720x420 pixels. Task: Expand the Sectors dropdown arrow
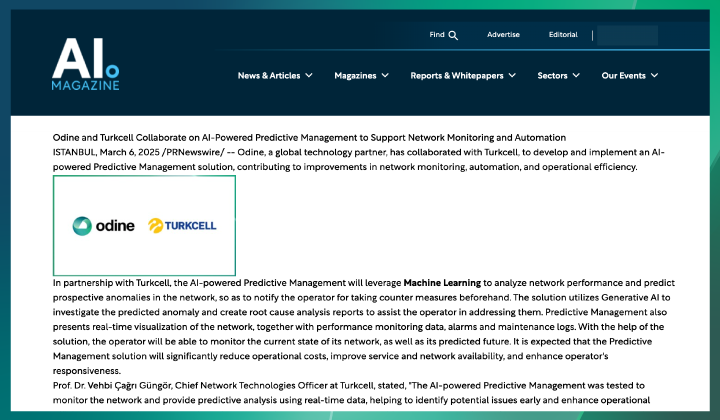click(577, 75)
